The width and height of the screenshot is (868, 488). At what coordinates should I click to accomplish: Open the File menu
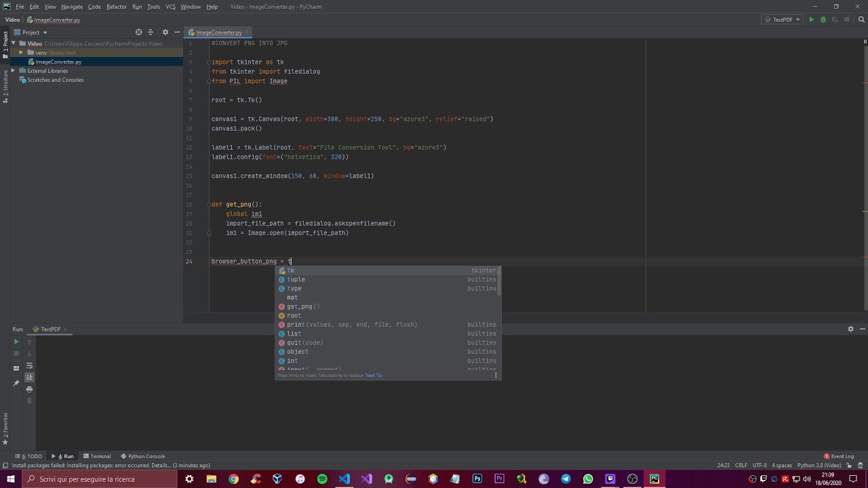[20, 7]
